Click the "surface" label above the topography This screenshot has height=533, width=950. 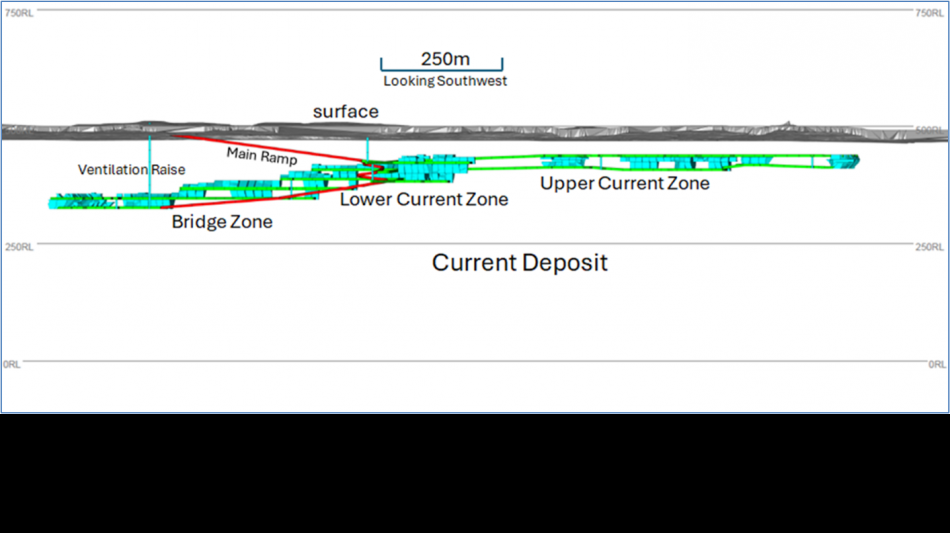tap(345, 111)
